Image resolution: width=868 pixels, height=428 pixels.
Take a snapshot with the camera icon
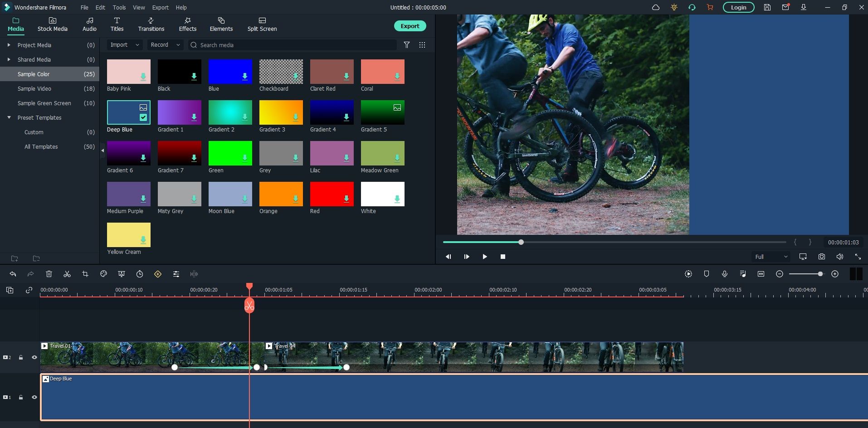821,257
